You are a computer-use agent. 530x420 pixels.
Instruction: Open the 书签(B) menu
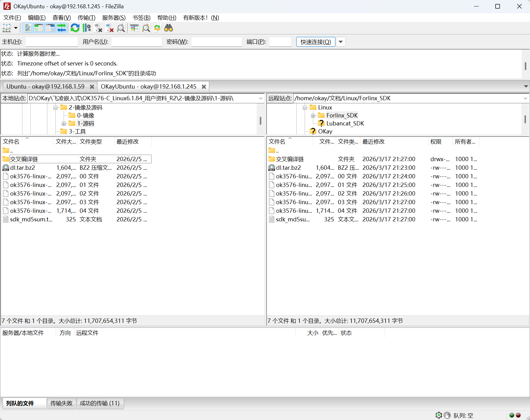pos(141,18)
